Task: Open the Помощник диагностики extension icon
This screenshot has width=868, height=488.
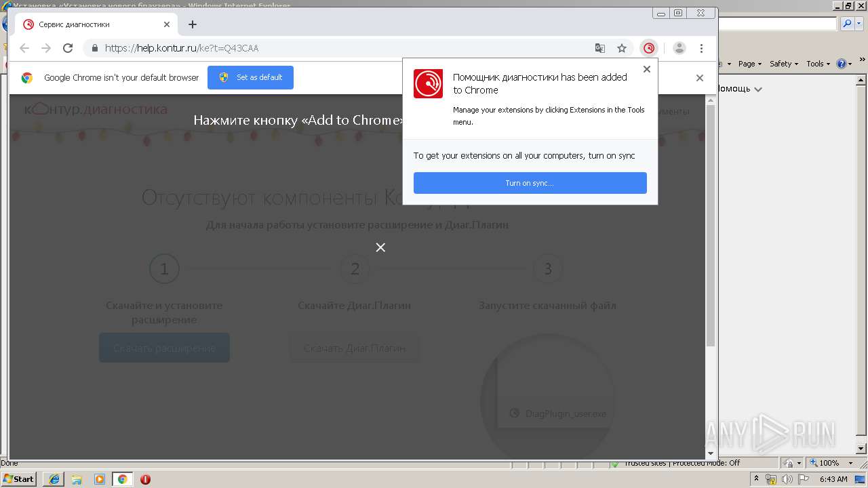Action: pos(649,48)
